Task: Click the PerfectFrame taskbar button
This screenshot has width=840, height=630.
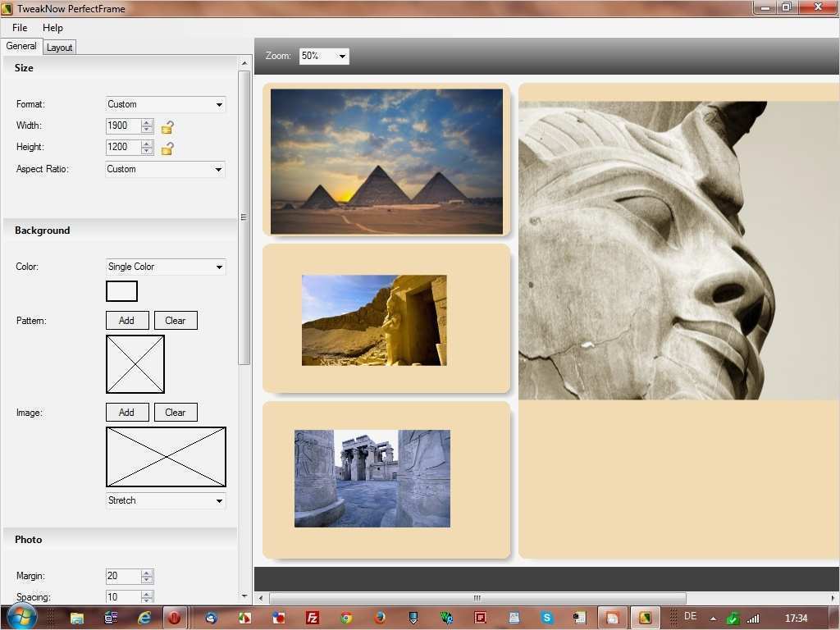Action: click(x=645, y=619)
